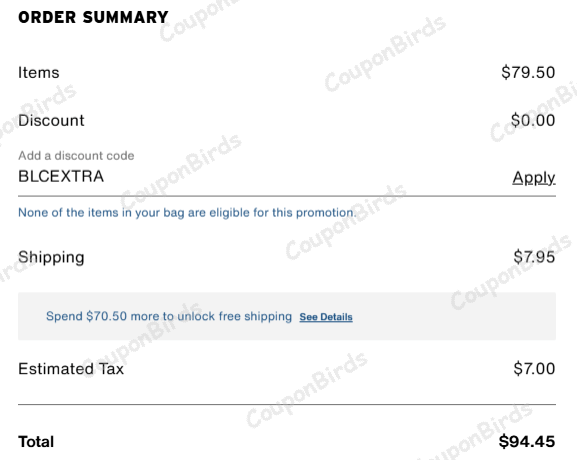Viewport: 577px width, 460px height.
Task: Click the free shipping unlock message
Action: (x=169, y=316)
